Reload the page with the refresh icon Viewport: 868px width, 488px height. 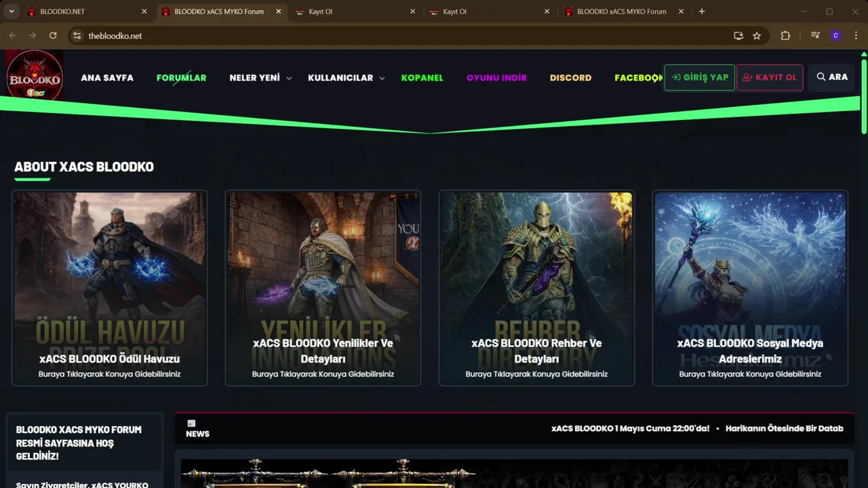click(53, 36)
